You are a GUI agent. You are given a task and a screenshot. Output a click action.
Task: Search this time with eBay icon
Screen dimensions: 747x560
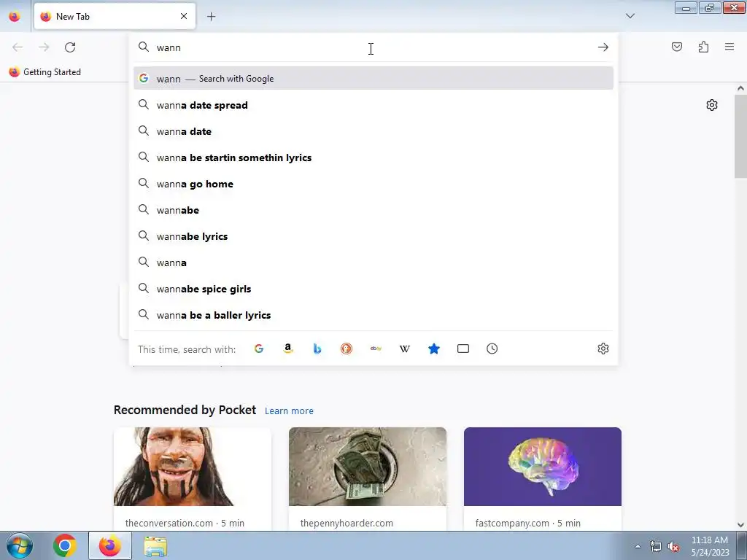pos(376,349)
